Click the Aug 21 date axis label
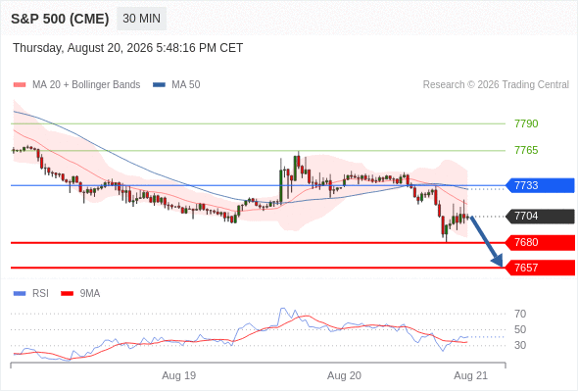Image resolution: width=578 pixels, height=392 pixels. point(471,375)
